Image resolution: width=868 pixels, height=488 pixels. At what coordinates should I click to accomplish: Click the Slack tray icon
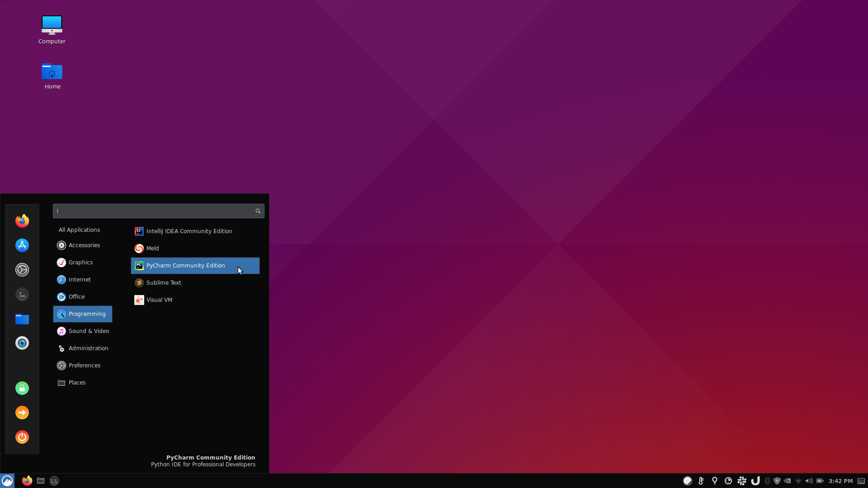click(742, 481)
